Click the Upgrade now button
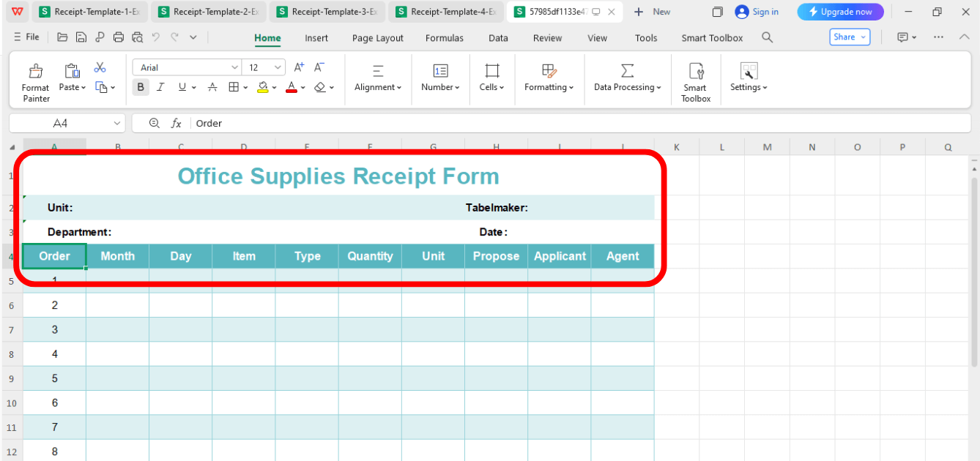The height and width of the screenshot is (461, 980). click(x=840, y=12)
